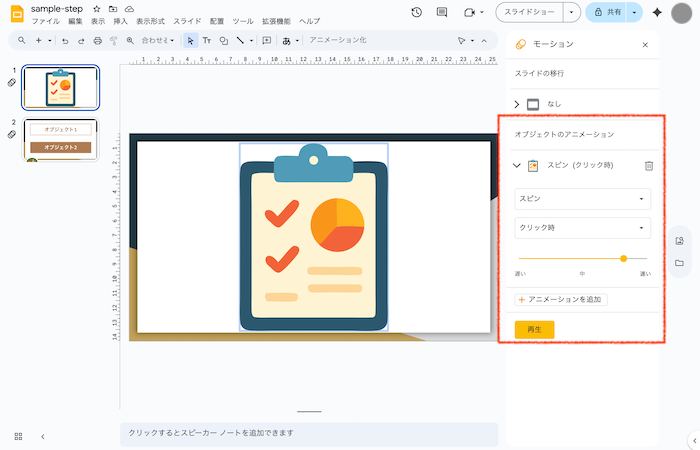Open the comments history icon
Viewport: 700px width, 450px height.
442,12
